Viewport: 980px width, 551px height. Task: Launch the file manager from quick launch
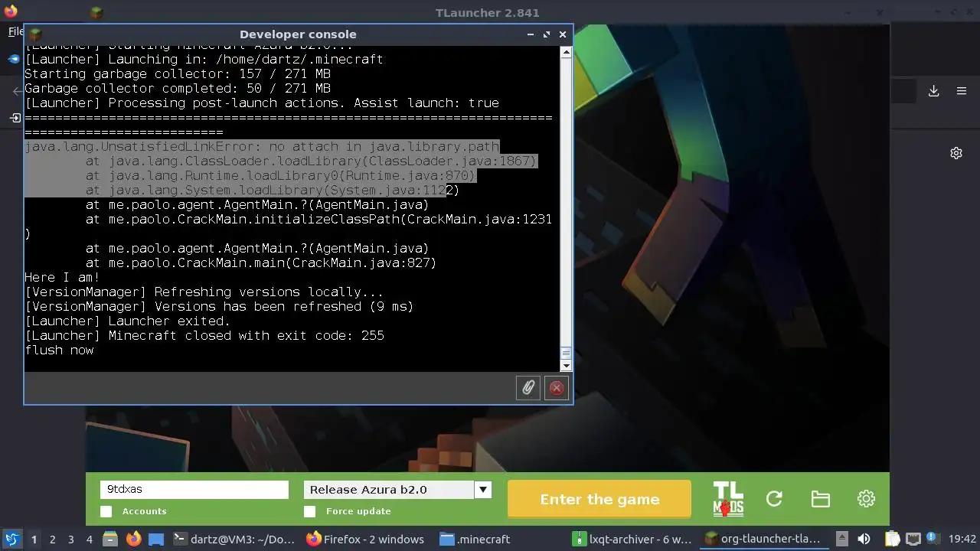click(109, 539)
